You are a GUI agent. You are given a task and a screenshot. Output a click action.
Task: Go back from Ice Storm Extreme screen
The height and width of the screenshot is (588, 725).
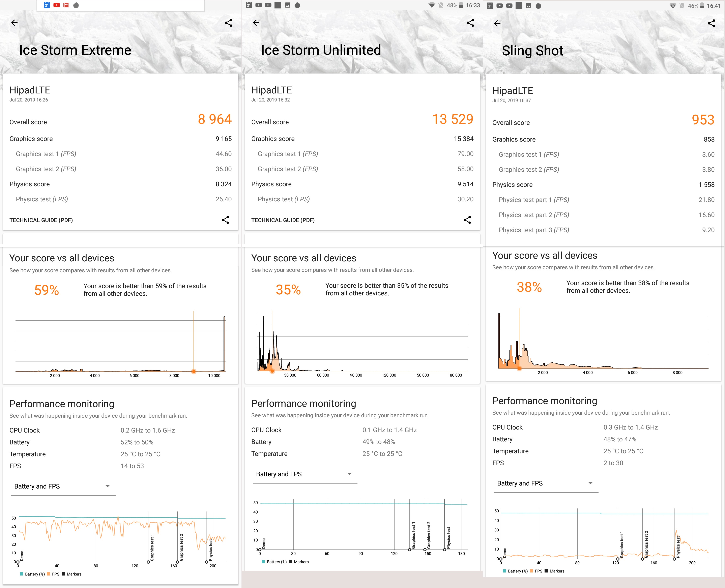tap(14, 23)
